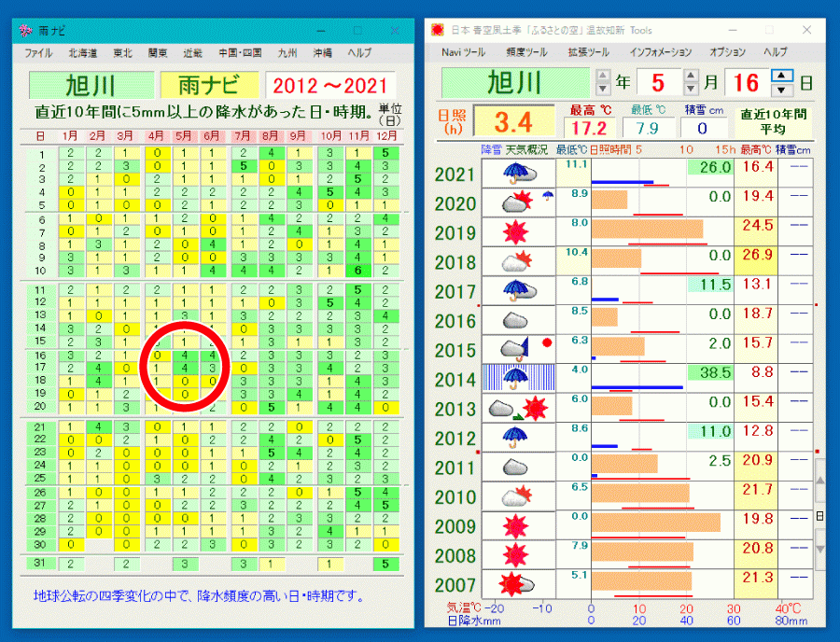840x642 pixels.
Task: Open the オプション menu
Action: tap(727, 52)
